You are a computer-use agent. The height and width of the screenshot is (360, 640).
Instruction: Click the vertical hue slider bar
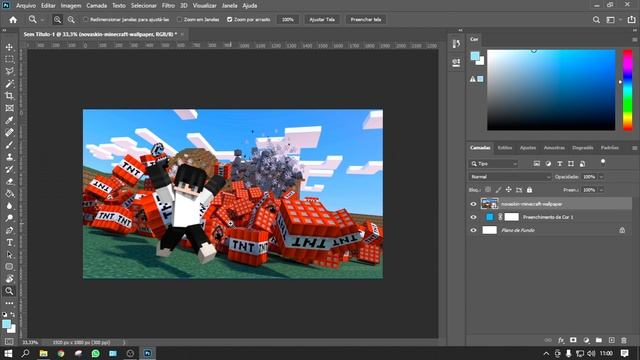pyautogui.click(x=627, y=90)
